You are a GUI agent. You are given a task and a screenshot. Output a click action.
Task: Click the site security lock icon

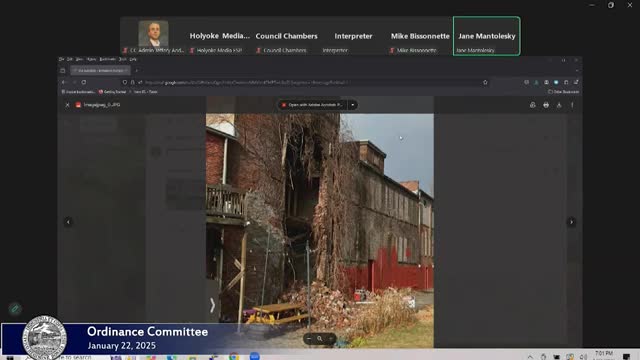[132, 82]
